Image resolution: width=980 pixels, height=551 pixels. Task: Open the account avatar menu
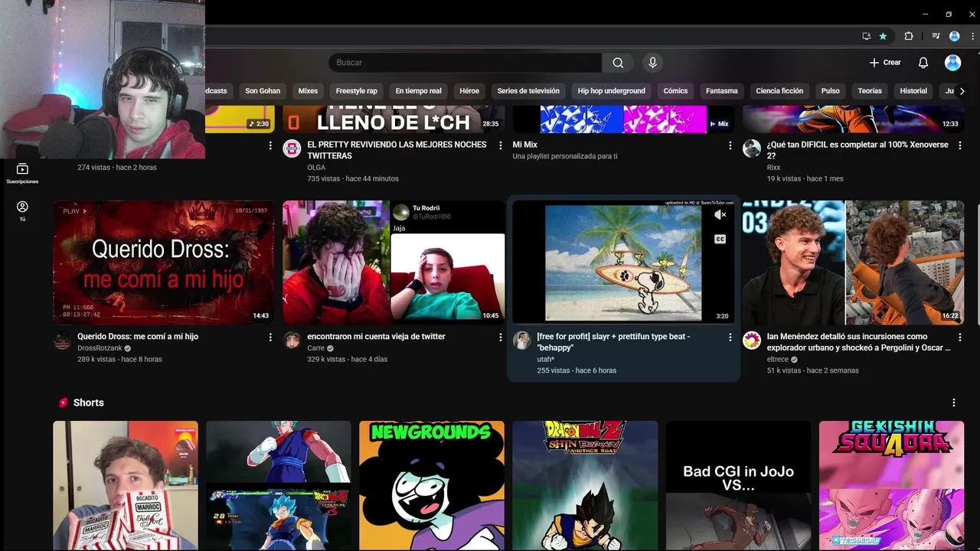pos(952,63)
